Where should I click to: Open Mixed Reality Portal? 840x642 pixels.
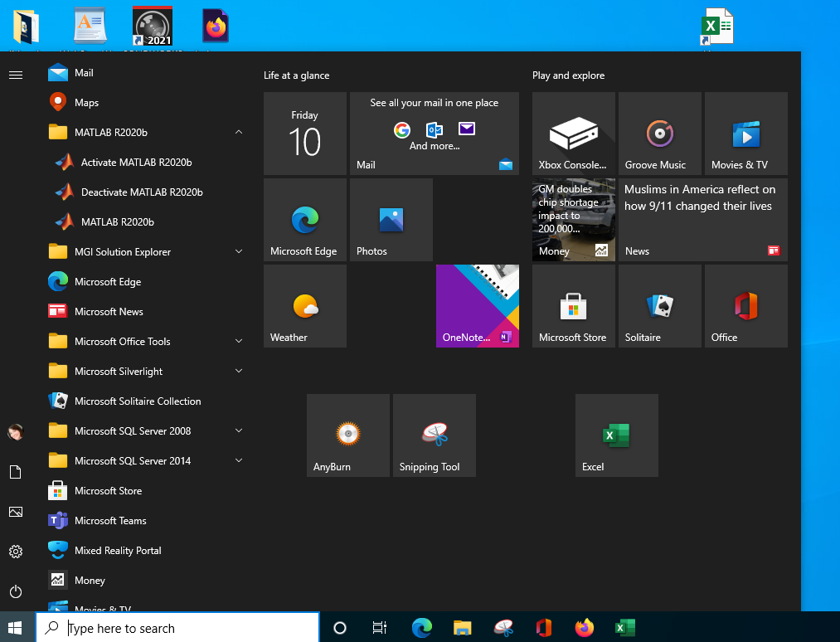click(144, 551)
